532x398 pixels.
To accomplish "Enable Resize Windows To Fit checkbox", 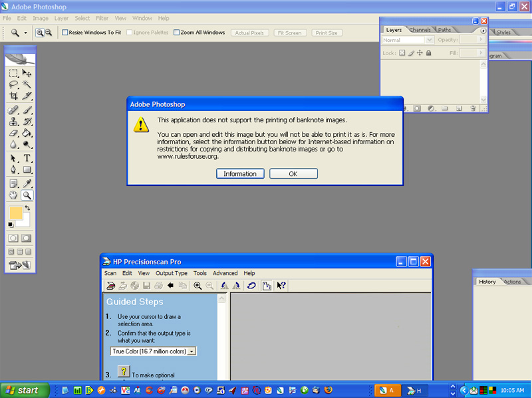I will click(x=65, y=33).
